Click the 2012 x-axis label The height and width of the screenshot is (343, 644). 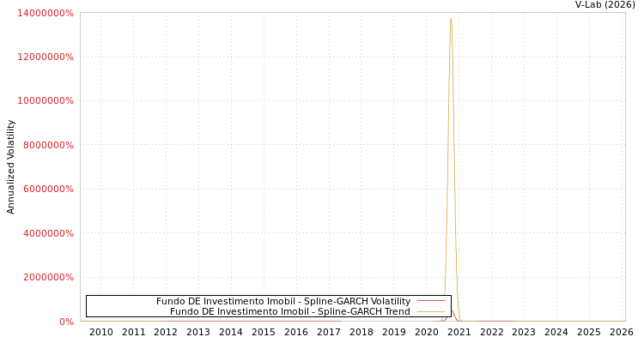tap(166, 332)
